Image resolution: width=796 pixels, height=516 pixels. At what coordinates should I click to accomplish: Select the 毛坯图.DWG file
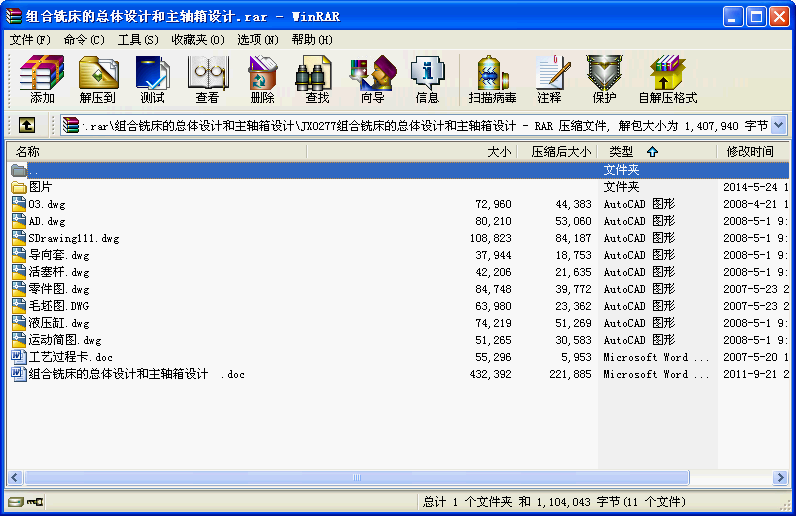click(x=59, y=306)
